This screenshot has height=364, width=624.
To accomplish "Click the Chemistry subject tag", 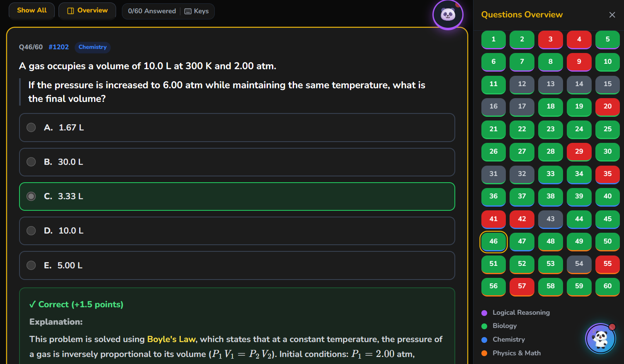I will tap(92, 47).
